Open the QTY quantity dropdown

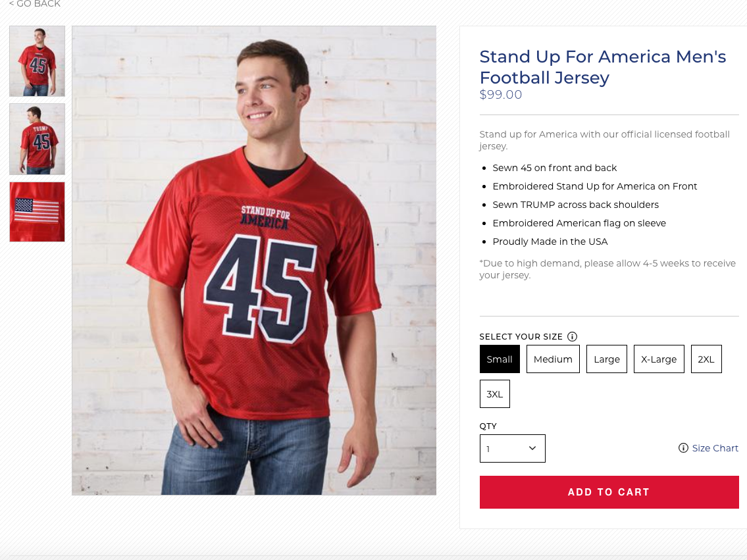click(512, 449)
